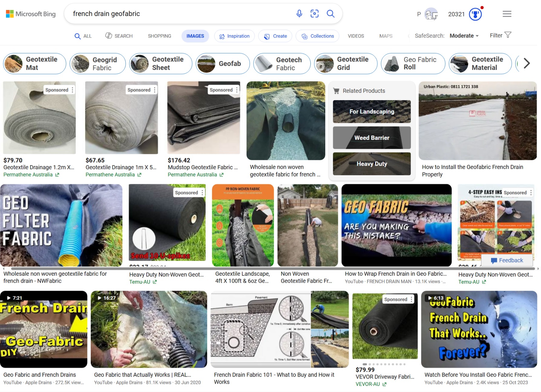Switch to the Videos tab
This screenshot has width=541, height=392.
(356, 36)
